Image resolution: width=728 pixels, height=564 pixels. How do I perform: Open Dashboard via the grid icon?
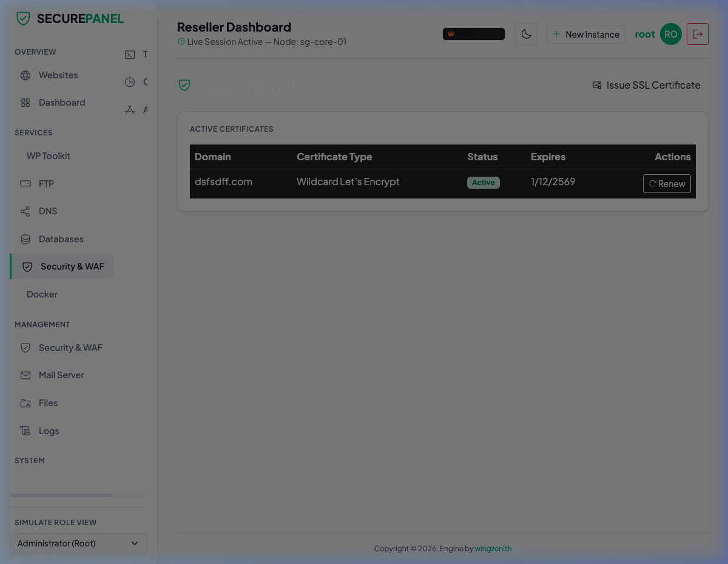pyautogui.click(x=25, y=103)
